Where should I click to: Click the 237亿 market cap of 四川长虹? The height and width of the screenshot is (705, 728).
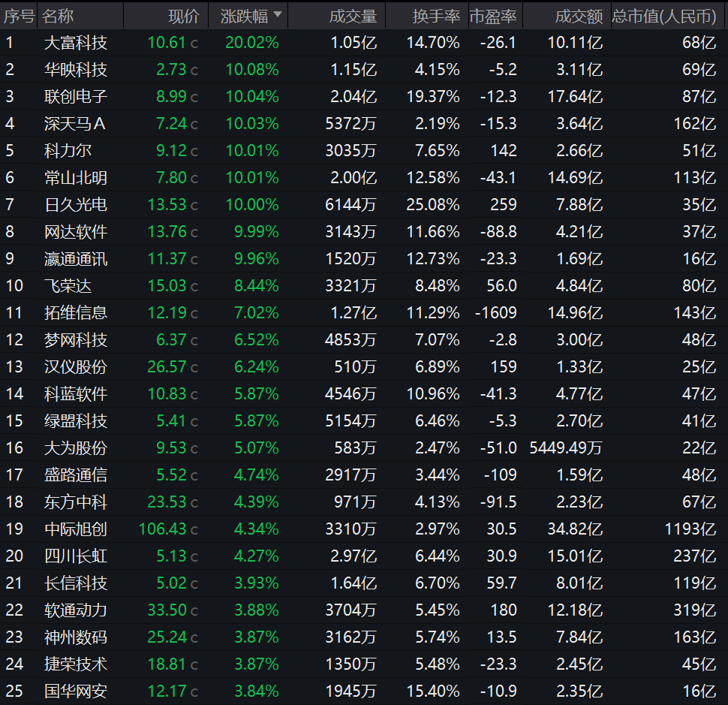click(695, 556)
